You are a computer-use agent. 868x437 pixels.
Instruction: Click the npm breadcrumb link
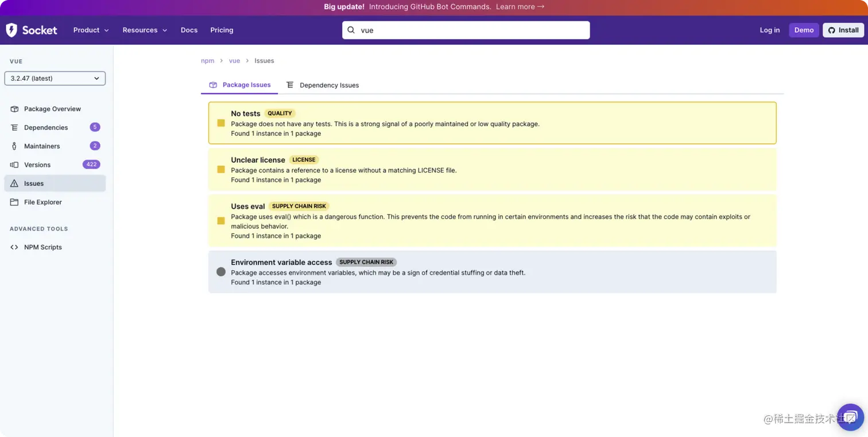tap(207, 61)
